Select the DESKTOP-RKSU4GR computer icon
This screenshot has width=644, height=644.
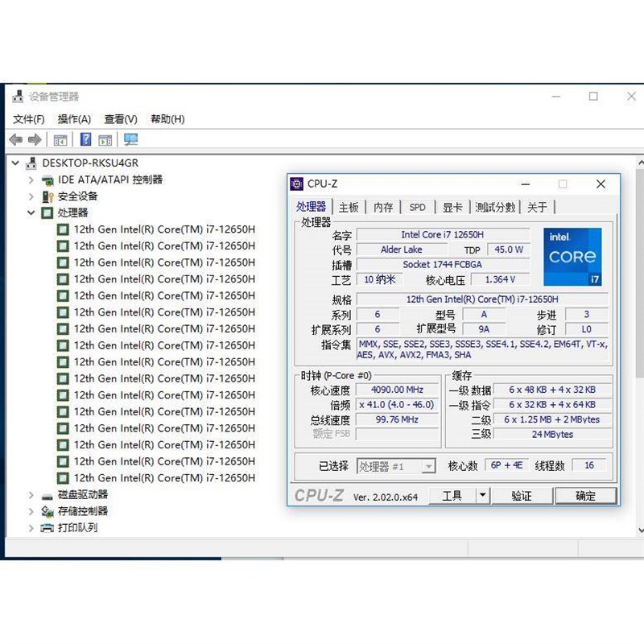tap(31, 163)
